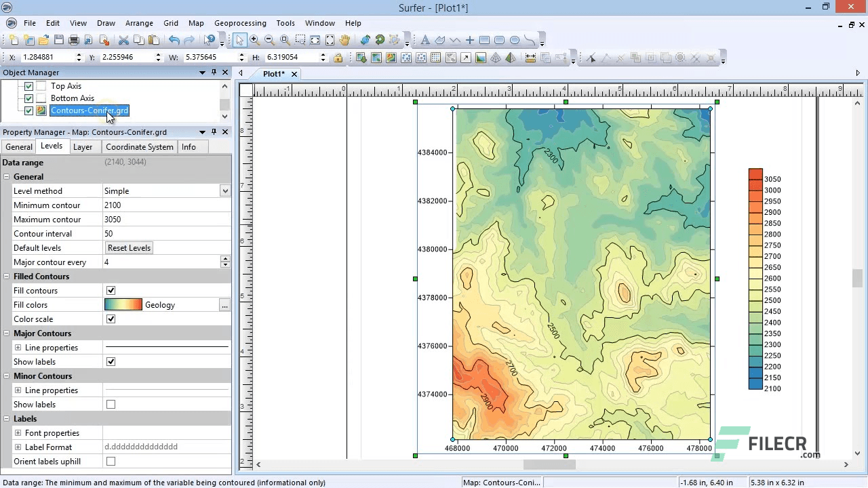Viewport: 868px width, 488px height.
Task: Toggle visibility of Bottom Axis layer
Action: pos(28,98)
